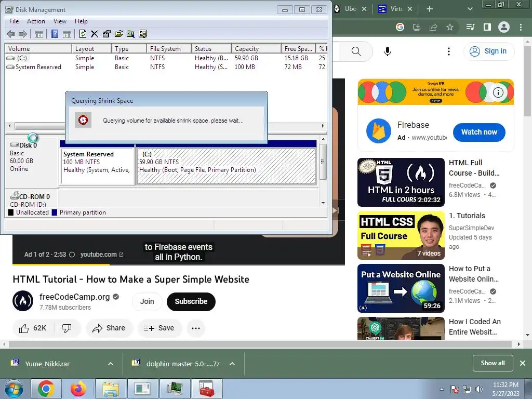532x399 pixels.
Task: Click the Delete X toolbar icon
Action: 95,34
